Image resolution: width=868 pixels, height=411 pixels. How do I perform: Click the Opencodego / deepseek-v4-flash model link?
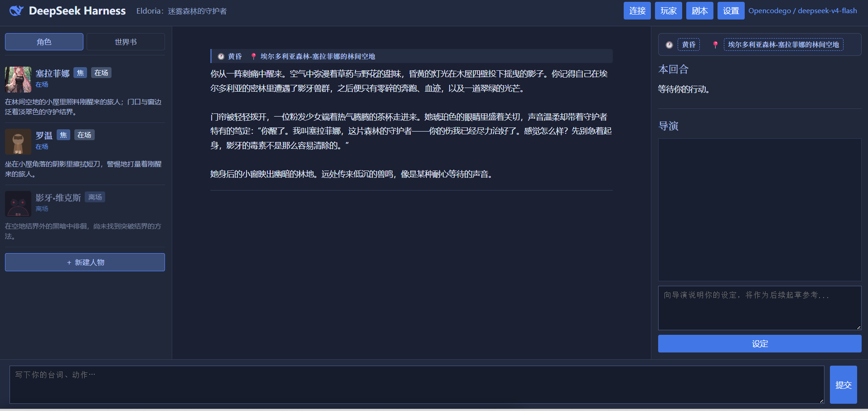pos(803,11)
